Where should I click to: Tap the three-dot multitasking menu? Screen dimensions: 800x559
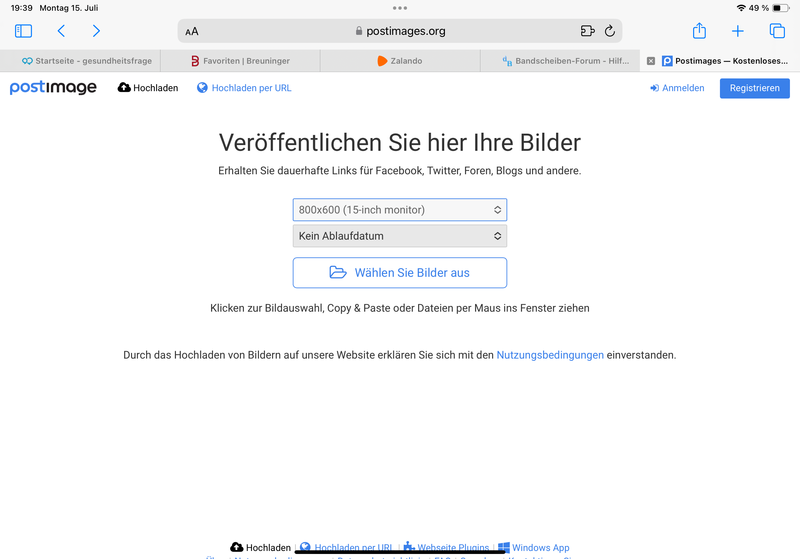pyautogui.click(x=400, y=8)
